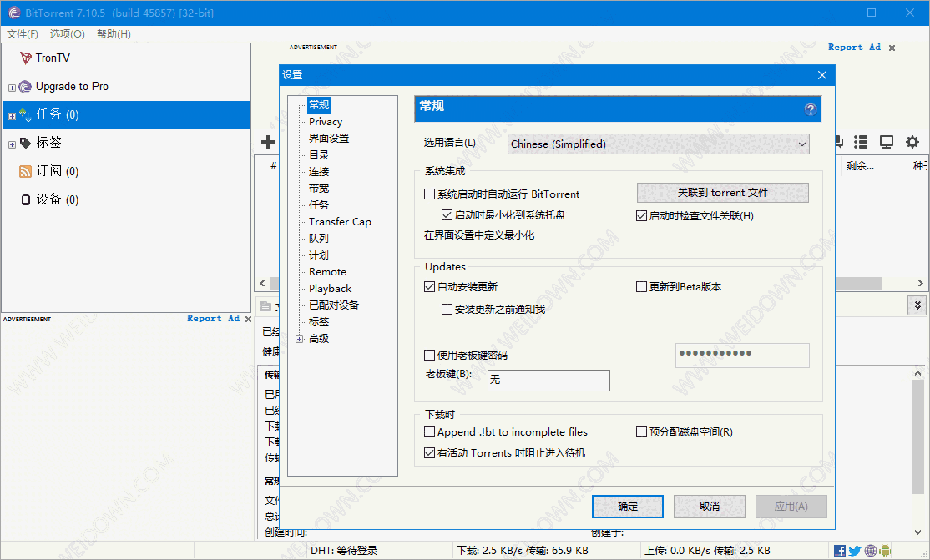Uncheck the 自动安装更新 option

click(x=429, y=287)
